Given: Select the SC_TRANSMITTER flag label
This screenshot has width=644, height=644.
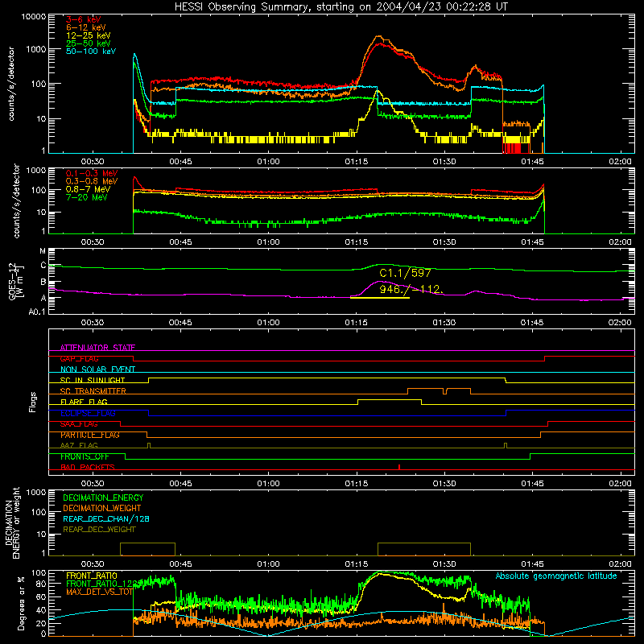Looking at the screenshot, I should [93, 391].
